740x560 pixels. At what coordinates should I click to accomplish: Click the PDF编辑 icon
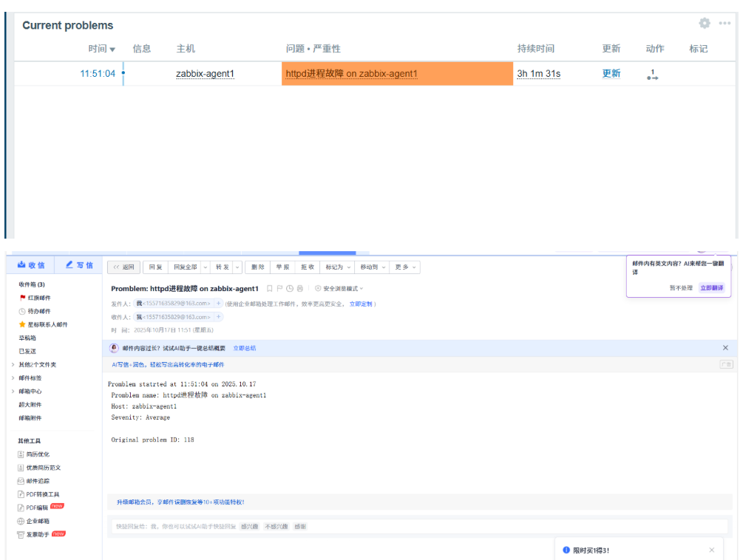coord(21,508)
